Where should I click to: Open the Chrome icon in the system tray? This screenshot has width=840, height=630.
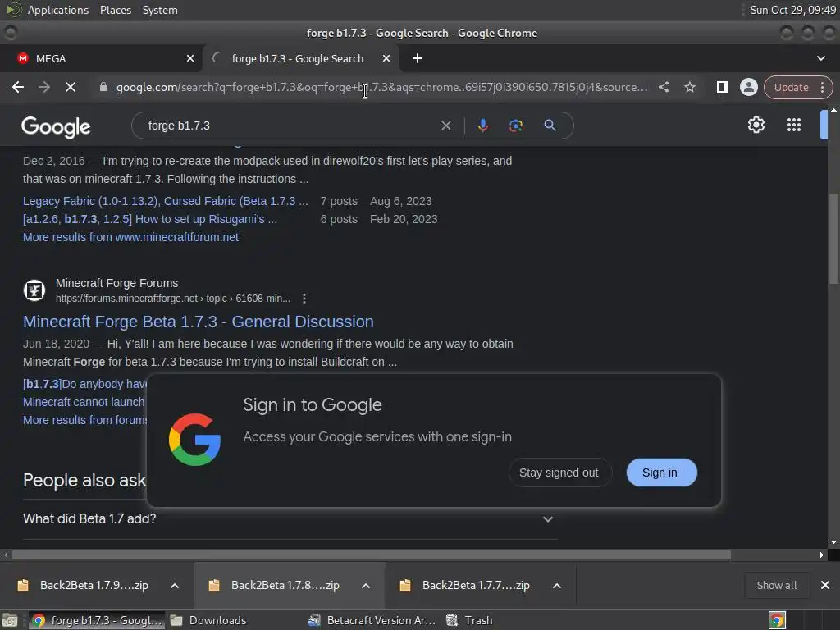coord(777,620)
